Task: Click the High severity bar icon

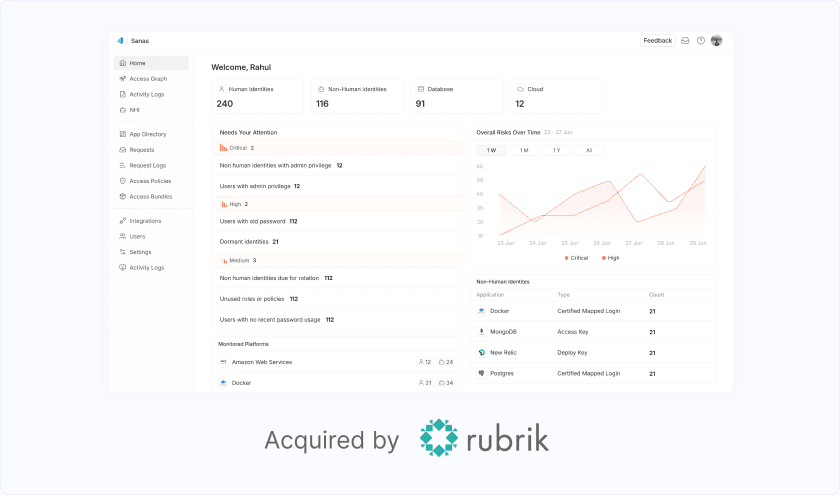Action: [x=224, y=205]
